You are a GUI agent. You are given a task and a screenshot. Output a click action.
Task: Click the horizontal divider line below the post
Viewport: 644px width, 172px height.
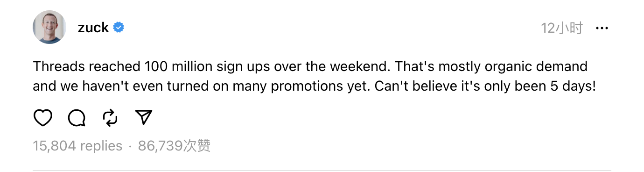tap(322, 170)
